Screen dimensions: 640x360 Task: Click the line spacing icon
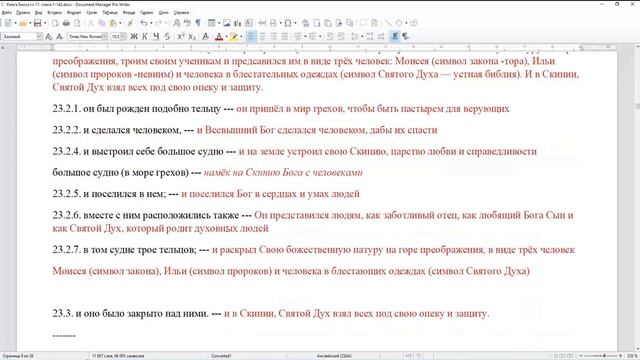coord(354,36)
